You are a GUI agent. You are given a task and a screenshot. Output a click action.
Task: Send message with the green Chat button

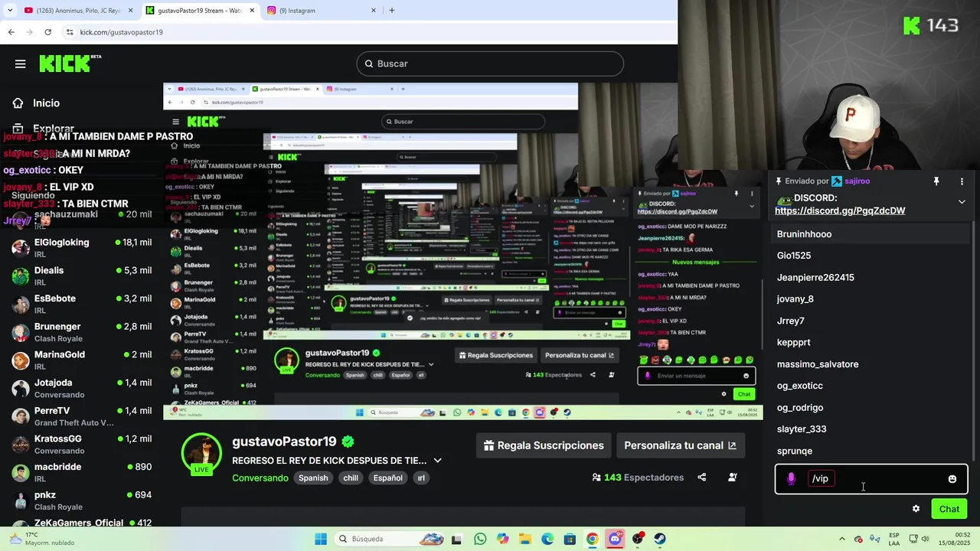pyautogui.click(x=949, y=509)
